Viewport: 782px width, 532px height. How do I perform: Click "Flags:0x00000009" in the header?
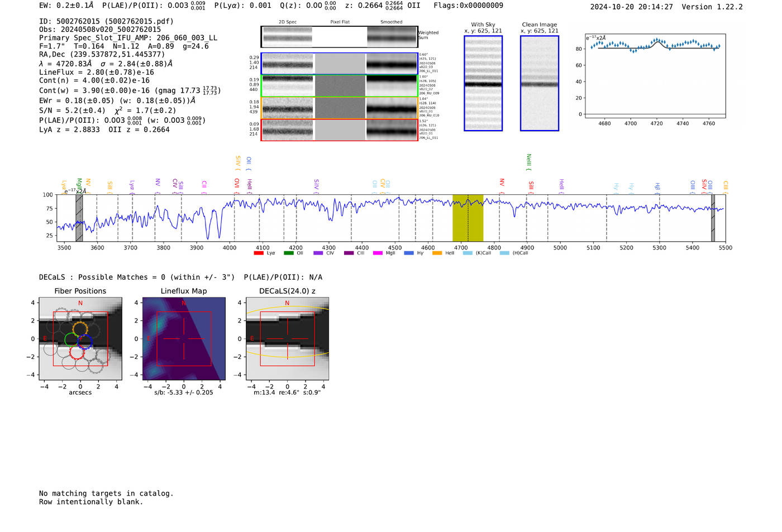pyautogui.click(x=468, y=6)
